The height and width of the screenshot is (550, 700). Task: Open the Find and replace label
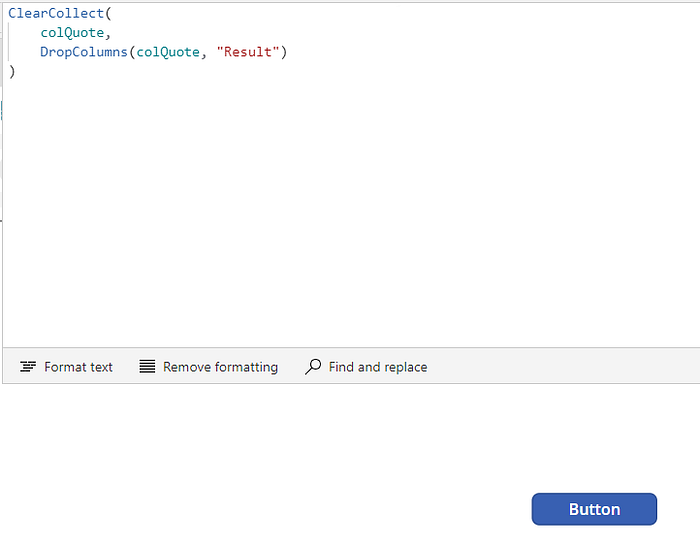[378, 367]
